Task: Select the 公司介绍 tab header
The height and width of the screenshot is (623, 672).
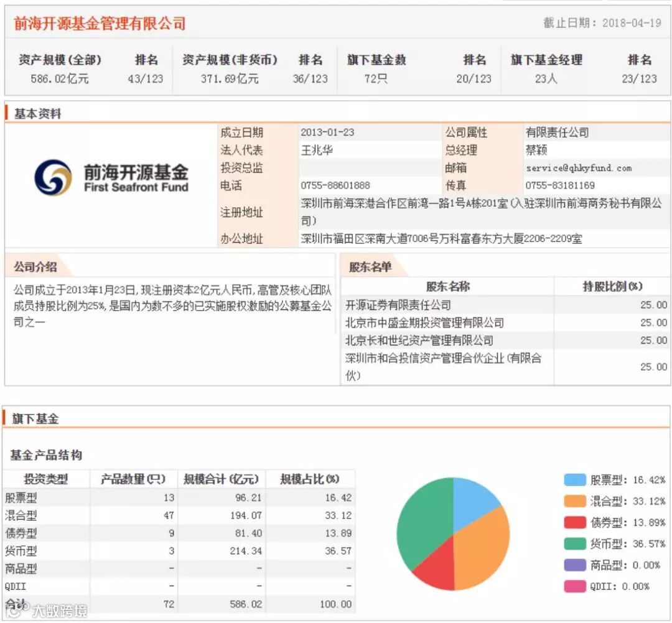Action: click(35, 267)
